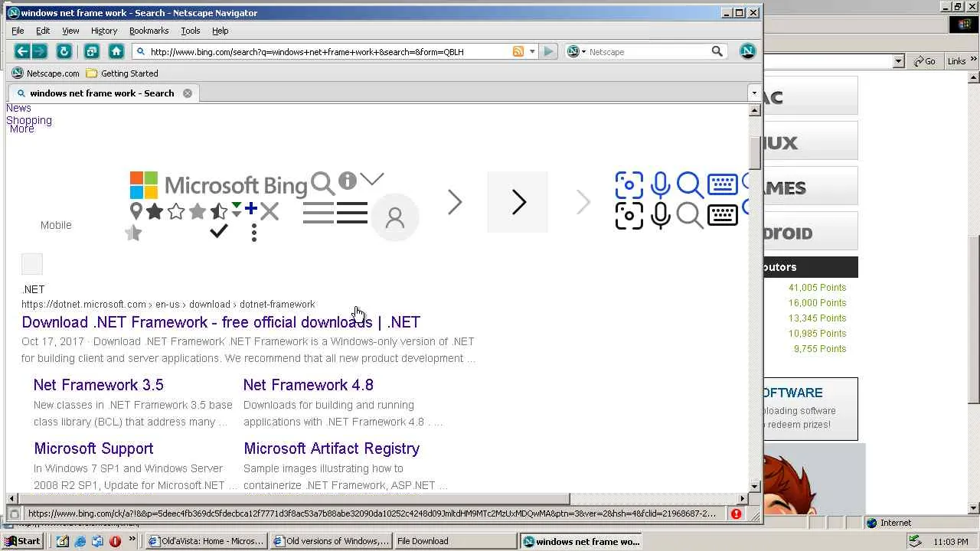Viewport: 980px width, 551px height.
Task: Select the 'windows net frame work - Search' tab
Action: point(103,93)
